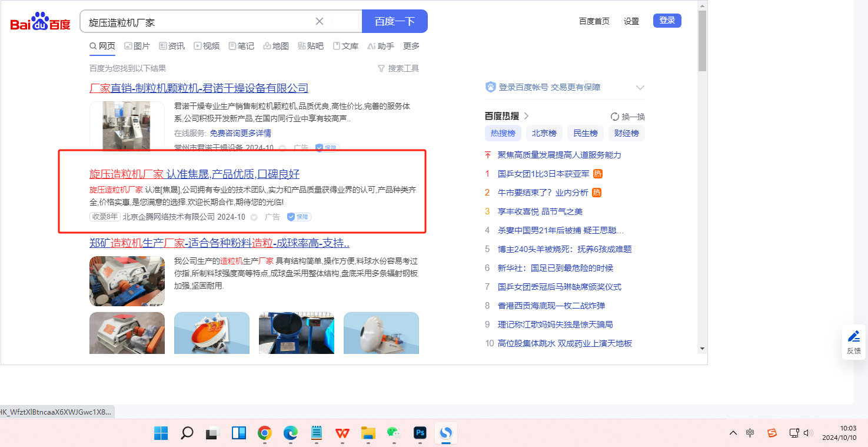The width and height of the screenshot is (868, 447).
Task: Click the pinned top arrow icon before 聚焦高质量发展
Action: pos(487,155)
